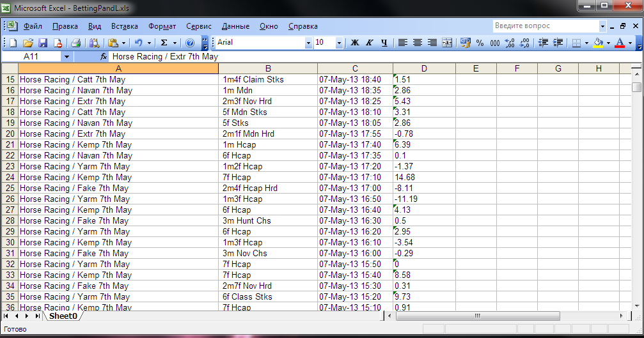
Task: Open the Вид menu
Action: [95, 26]
